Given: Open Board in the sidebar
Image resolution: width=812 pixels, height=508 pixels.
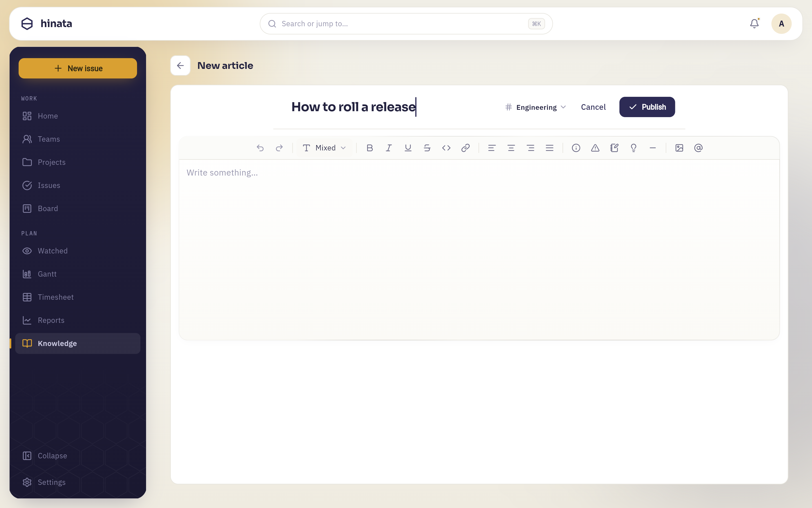Looking at the screenshot, I should coord(78,209).
